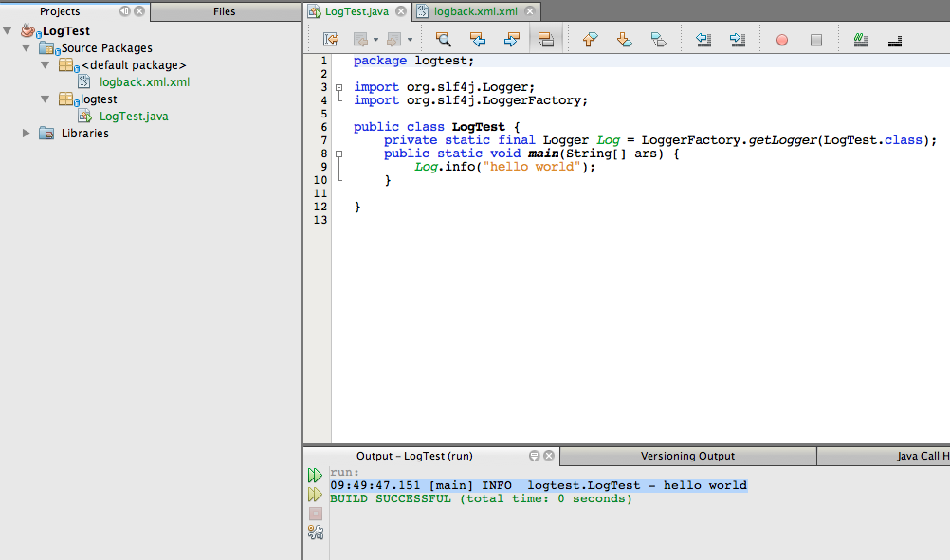Open the dropdown arrow beside the Back button
950x560 pixels.
coord(375,40)
